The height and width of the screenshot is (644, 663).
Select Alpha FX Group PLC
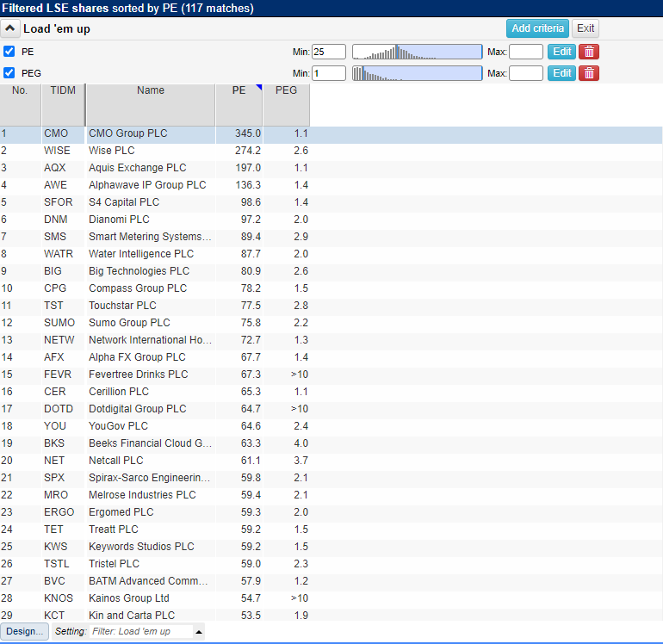click(137, 357)
